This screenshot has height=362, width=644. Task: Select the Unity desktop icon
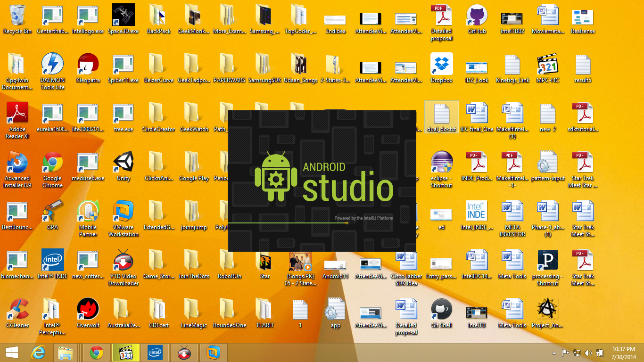[124, 166]
